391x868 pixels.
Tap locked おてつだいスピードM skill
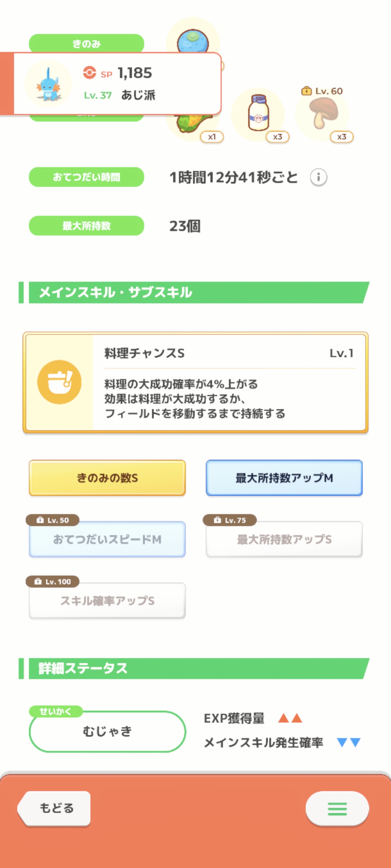point(107,539)
